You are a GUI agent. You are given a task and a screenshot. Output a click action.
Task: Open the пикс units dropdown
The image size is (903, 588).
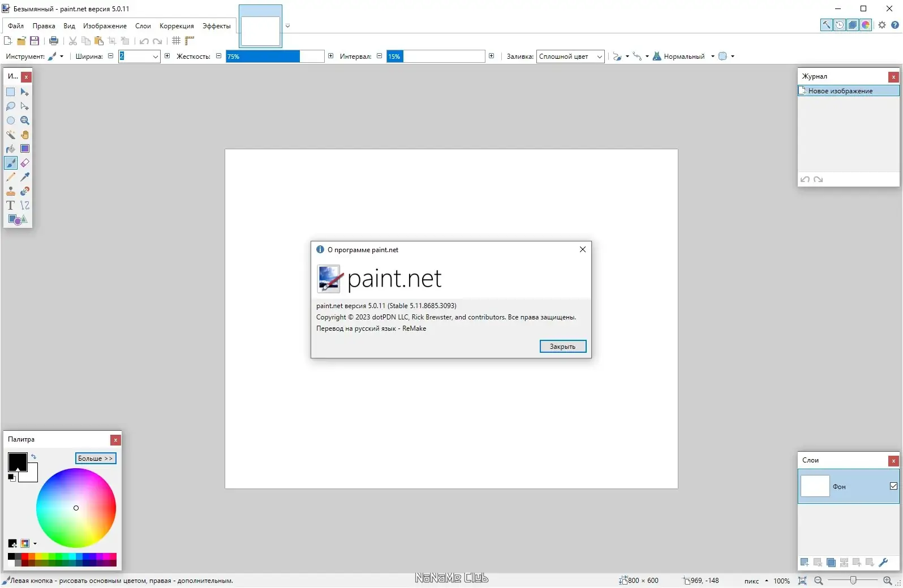[756, 581]
